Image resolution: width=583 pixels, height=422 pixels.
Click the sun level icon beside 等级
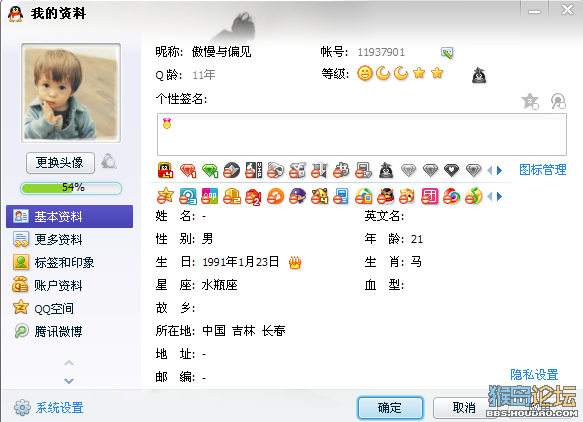365,73
